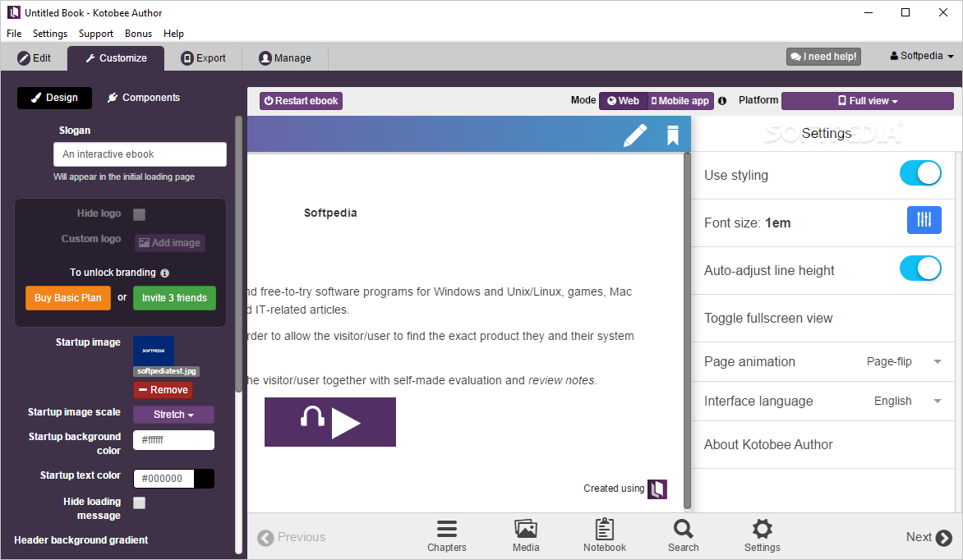
Task: Click the Startup text color black swatch
Action: click(x=204, y=479)
